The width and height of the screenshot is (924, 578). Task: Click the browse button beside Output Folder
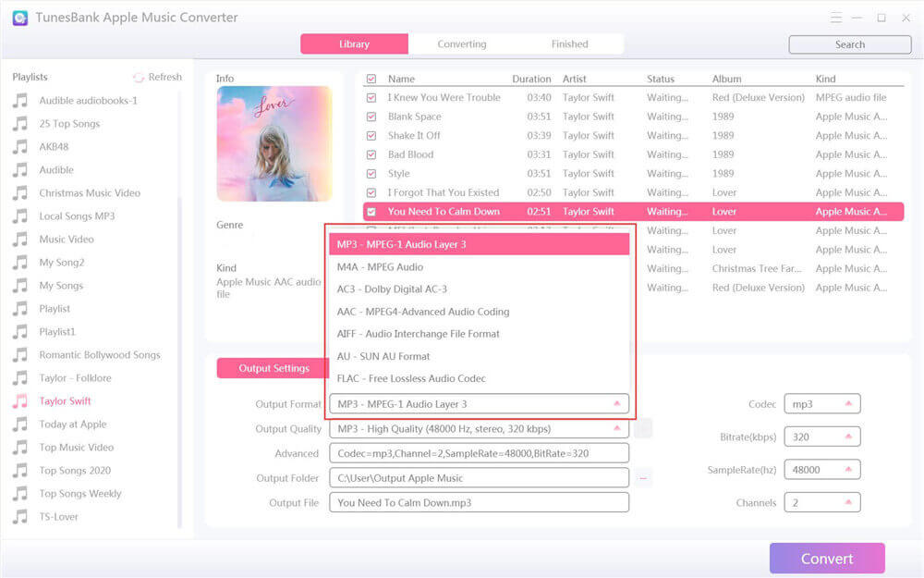click(x=644, y=478)
